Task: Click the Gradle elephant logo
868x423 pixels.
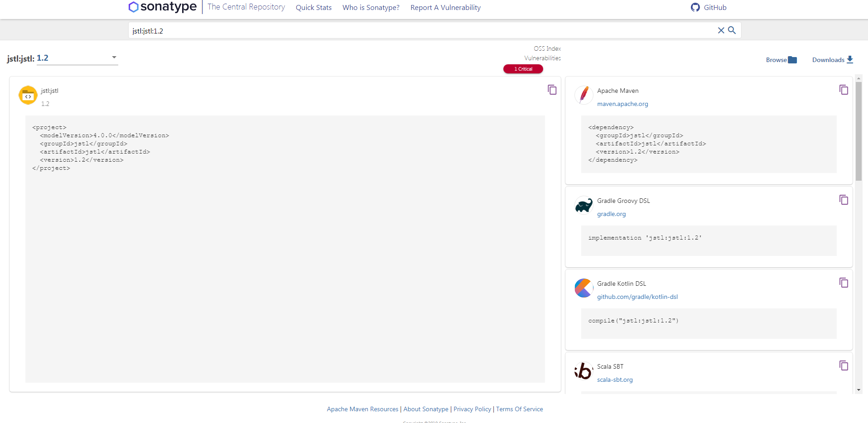Action: [x=584, y=205]
